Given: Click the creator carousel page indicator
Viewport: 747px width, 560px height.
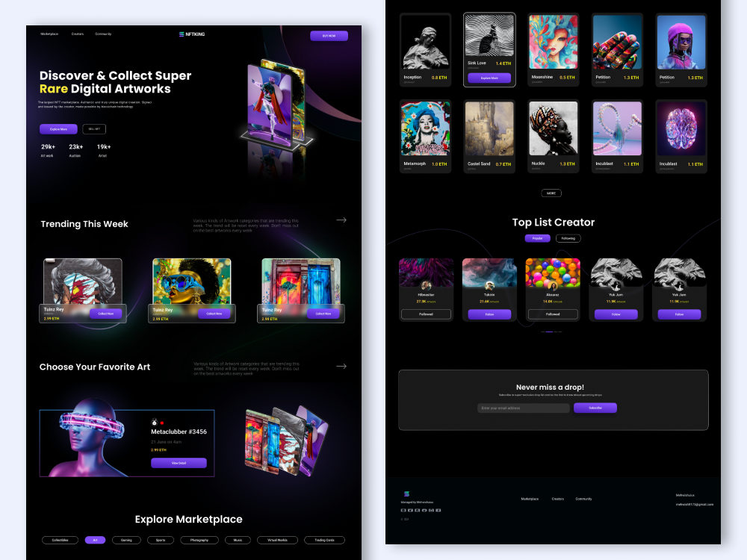Looking at the screenshot, I should point(551,332).
